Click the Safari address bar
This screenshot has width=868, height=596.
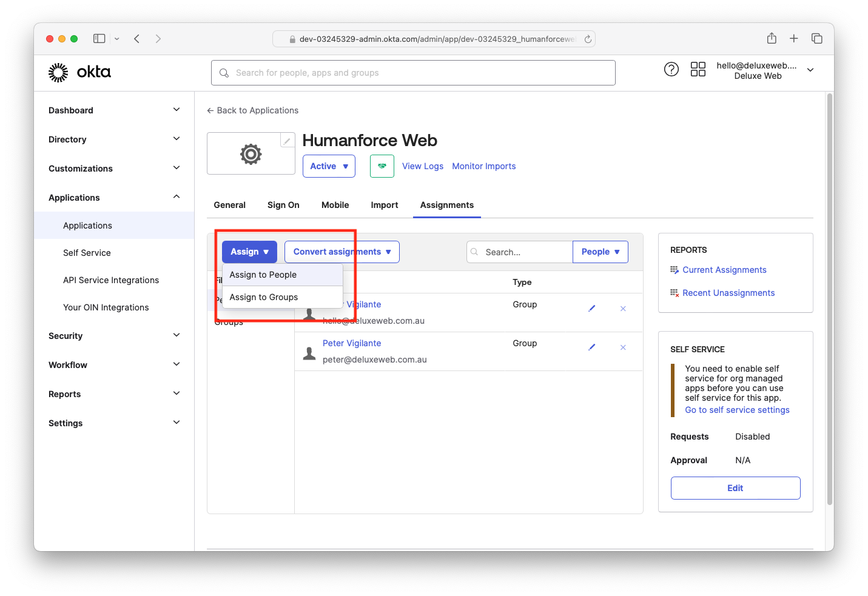click(434, 39)
